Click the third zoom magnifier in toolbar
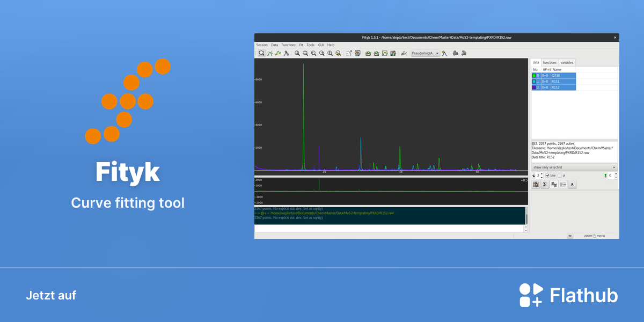Viewport: 644px width, 322px height. pyautogui.click(x=313, y=53)
